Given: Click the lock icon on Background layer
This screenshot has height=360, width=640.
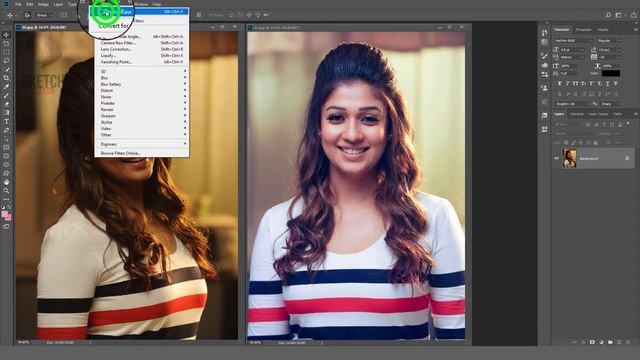Looking at the screenshot, I should (x=627, y=158).
